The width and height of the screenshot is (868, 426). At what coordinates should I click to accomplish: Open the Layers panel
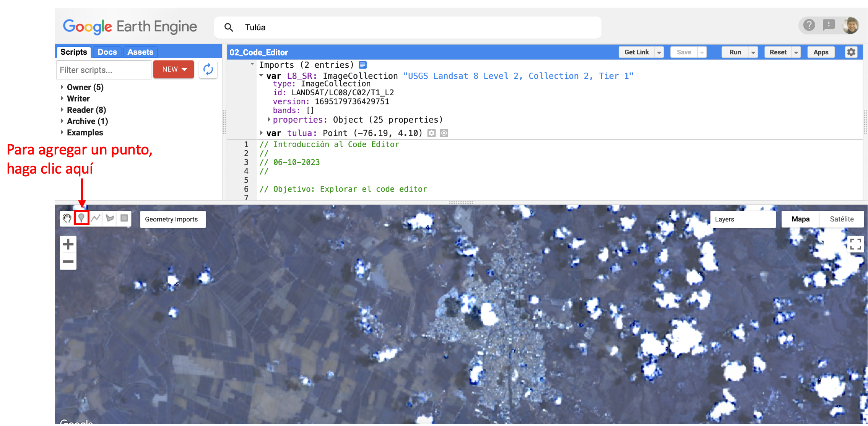tap(743, 220)
